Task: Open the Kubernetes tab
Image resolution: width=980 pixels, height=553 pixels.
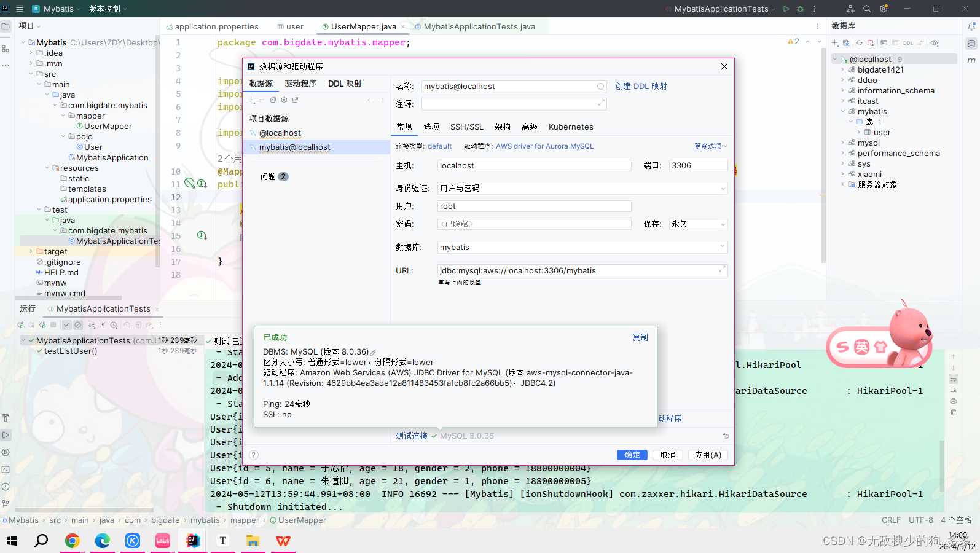Action: pyautogui.click(x=571, y=127)
